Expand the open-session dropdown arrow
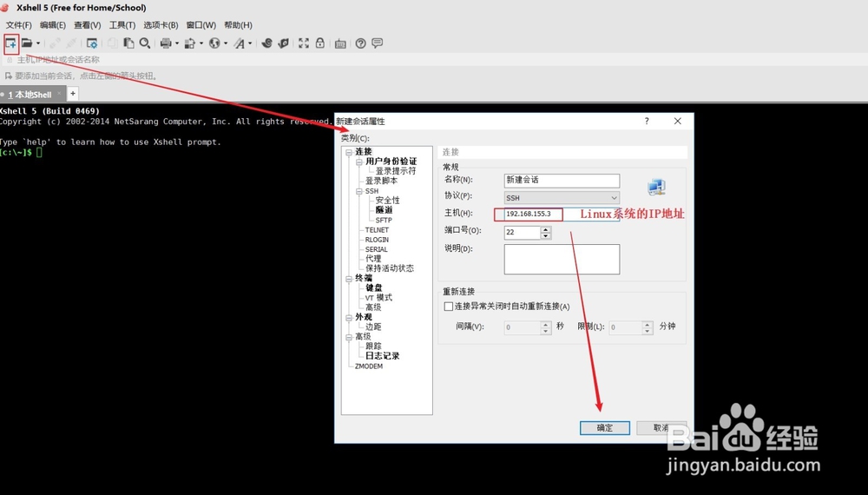This screenshot has width=868, height=495. coord(38,43)
